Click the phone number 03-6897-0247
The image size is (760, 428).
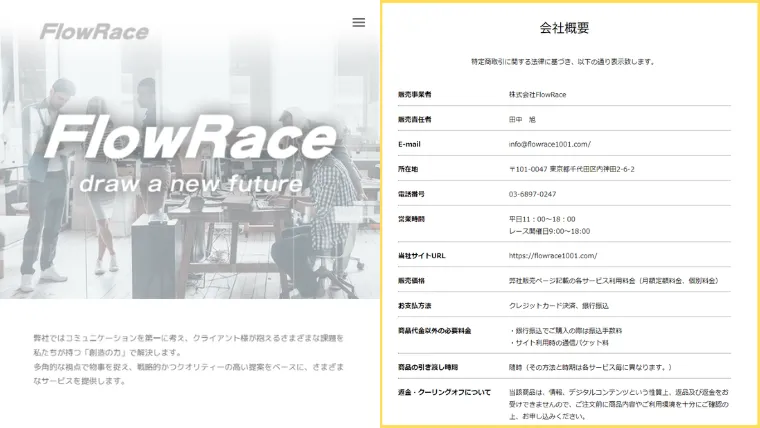(x=532, y=194)
